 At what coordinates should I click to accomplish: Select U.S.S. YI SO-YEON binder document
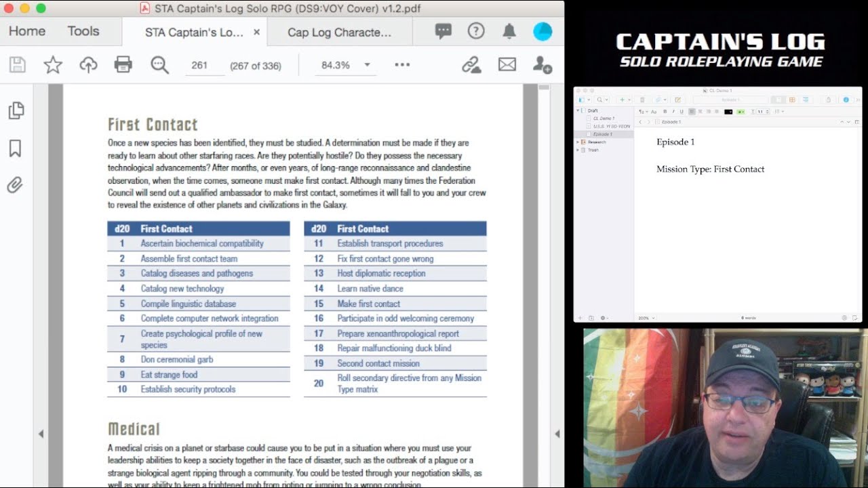(612, 126)
